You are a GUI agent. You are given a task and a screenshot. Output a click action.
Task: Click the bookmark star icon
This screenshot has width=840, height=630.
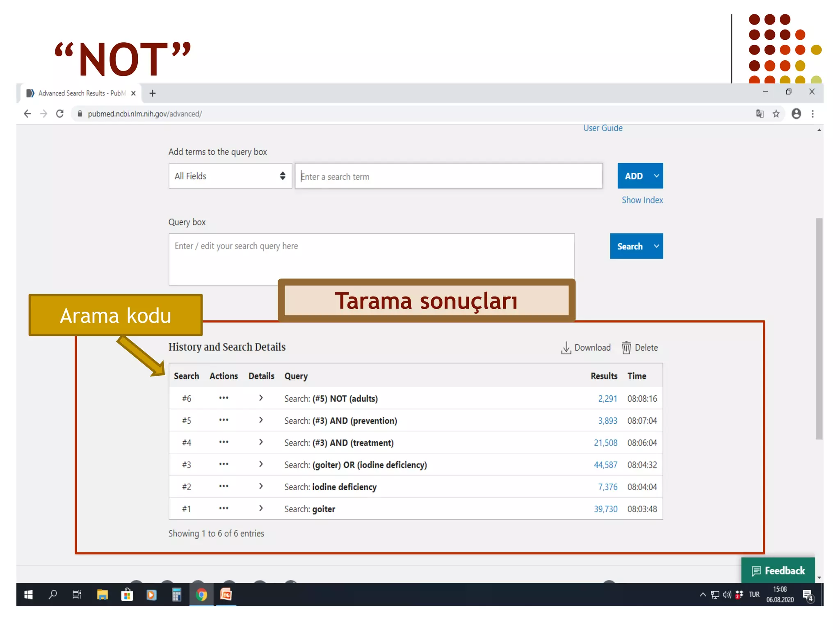click(776, 114)
